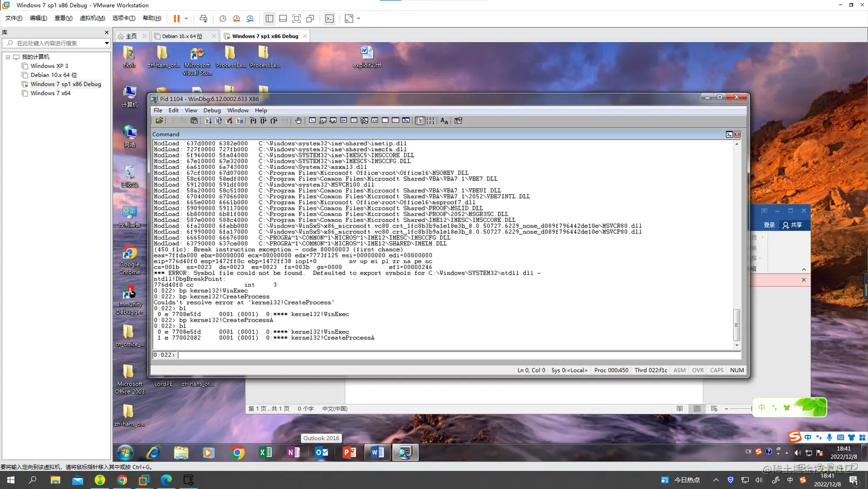Open the VMware 虚拟机(M) menu
The image size is (868, 489).
92,18
